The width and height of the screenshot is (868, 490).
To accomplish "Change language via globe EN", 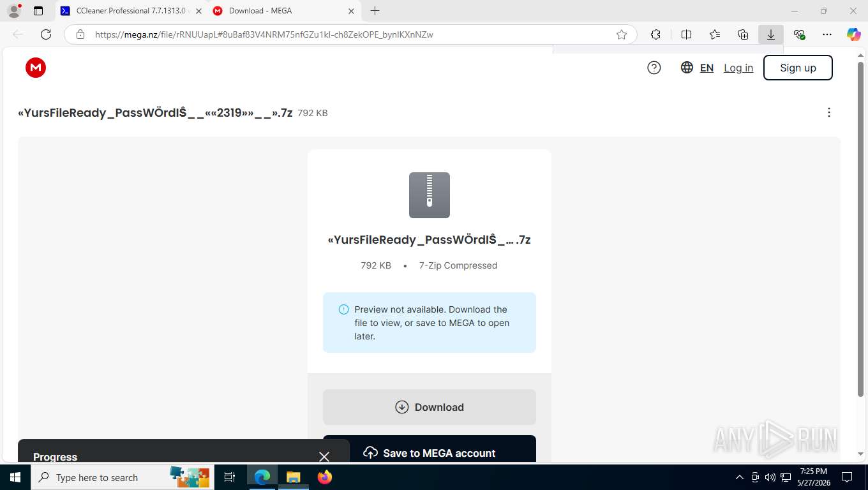I will [x=697, y=68].
